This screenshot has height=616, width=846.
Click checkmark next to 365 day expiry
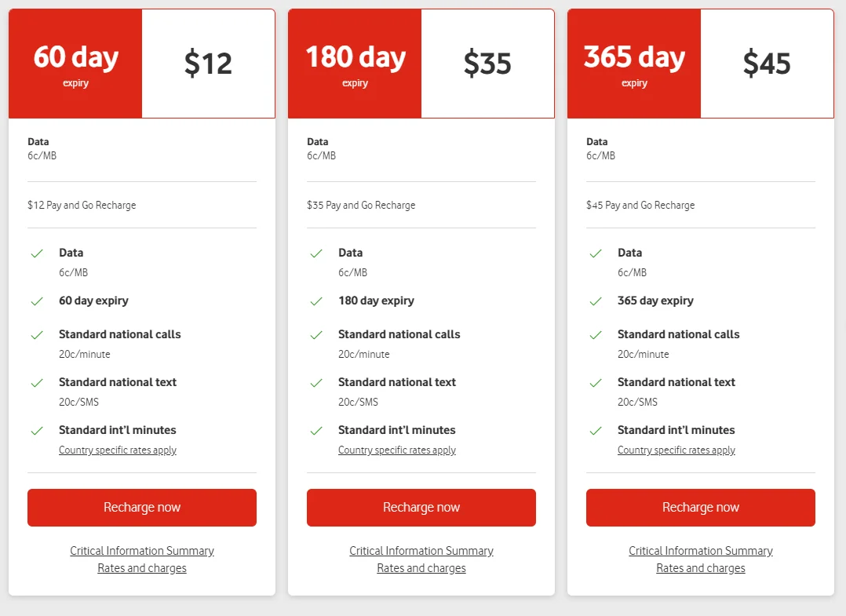(x=596, y=301)
